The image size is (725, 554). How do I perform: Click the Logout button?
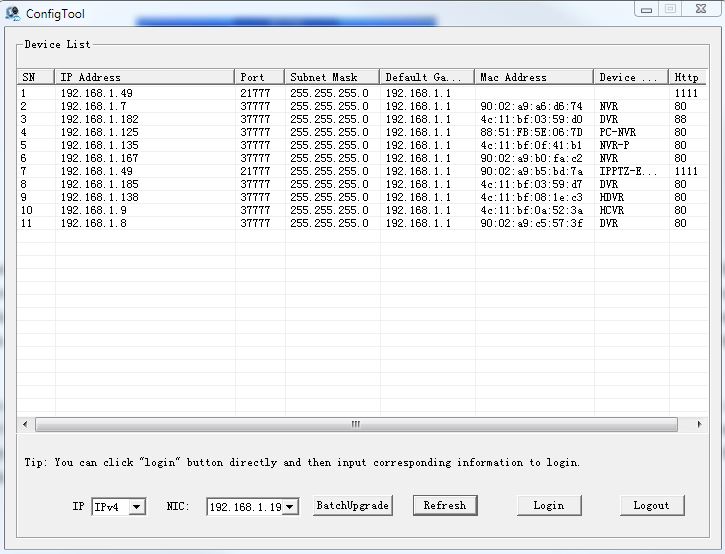pyautogui.click(x=651, y=505)
